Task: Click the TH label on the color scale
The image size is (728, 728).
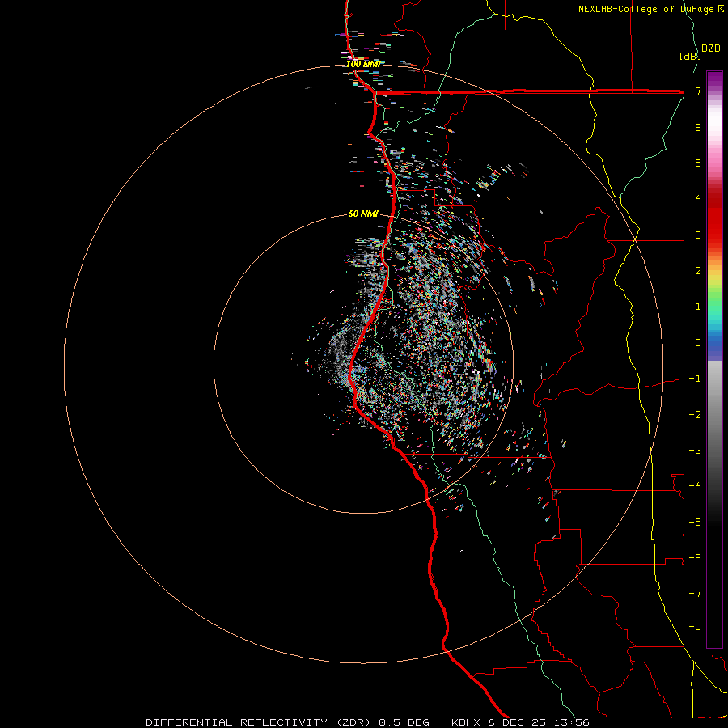Action: (695, 629)
